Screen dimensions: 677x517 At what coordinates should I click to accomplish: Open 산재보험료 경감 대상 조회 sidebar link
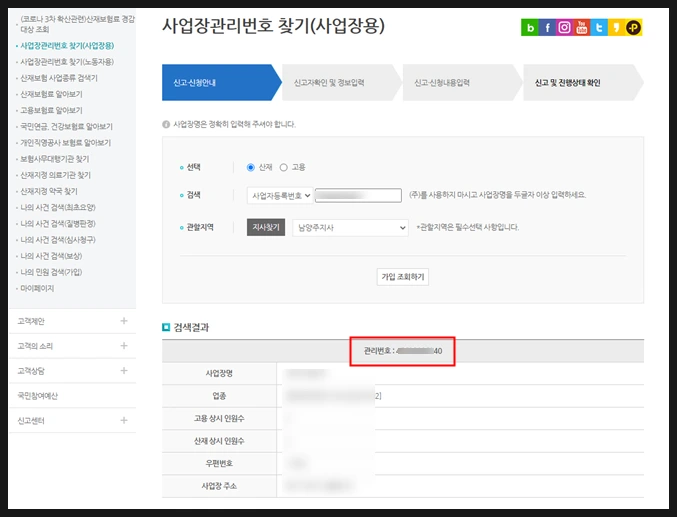coord(78,24)
